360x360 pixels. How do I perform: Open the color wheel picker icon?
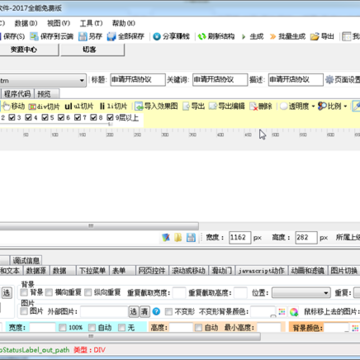[294, 312]
